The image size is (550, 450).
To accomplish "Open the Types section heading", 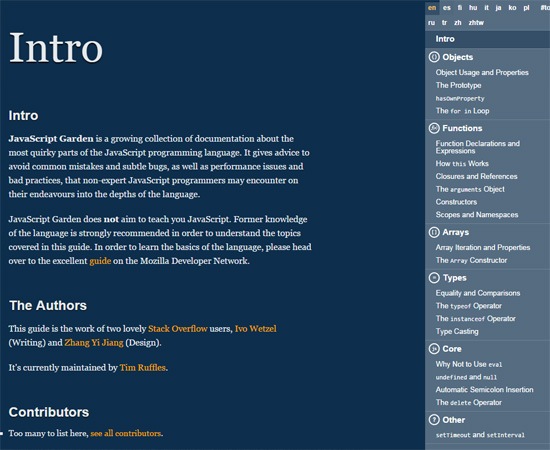I will click(455, 278).
